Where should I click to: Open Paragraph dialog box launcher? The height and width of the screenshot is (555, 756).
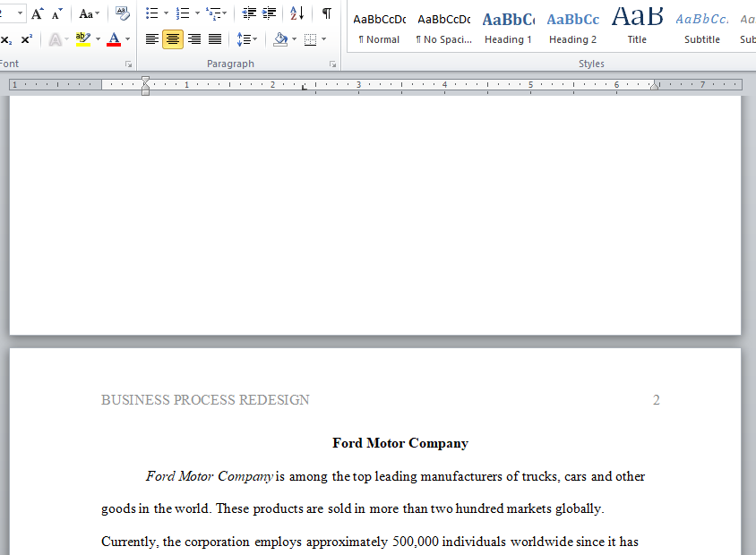[332, 64]
